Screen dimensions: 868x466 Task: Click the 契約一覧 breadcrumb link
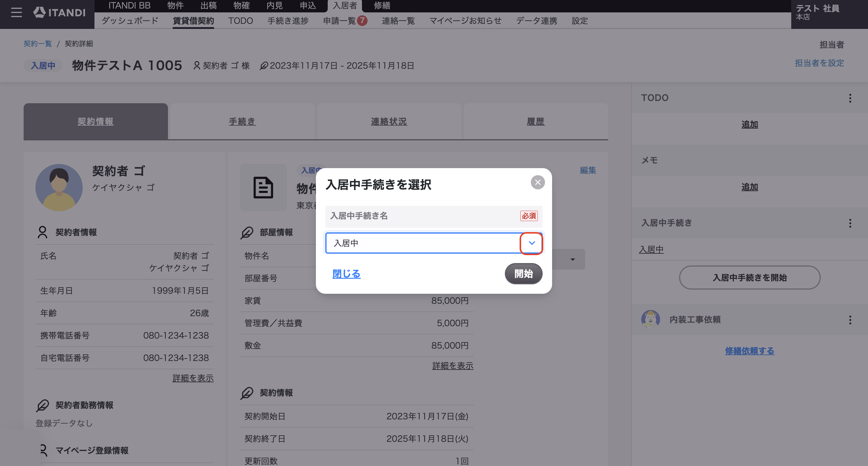pyautogui.click(x=38, y=44)
